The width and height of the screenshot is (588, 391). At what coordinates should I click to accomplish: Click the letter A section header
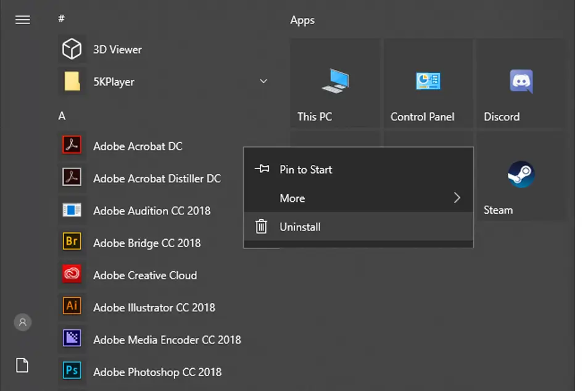pos(62,116)
